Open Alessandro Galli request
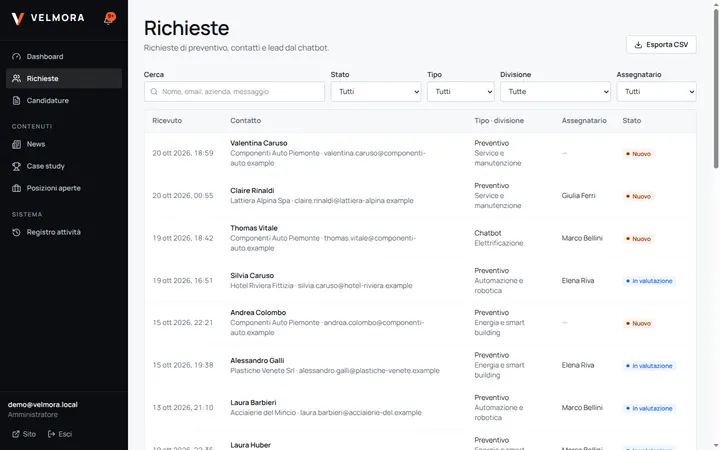720x450 pixels. pos(420,366)
